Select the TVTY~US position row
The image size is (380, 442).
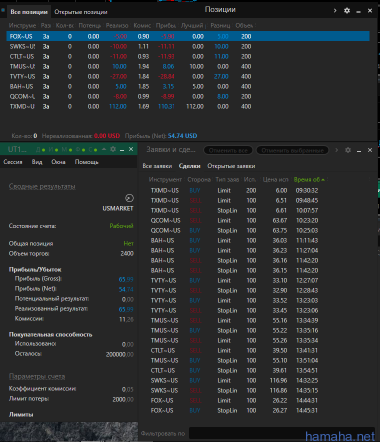188,76
